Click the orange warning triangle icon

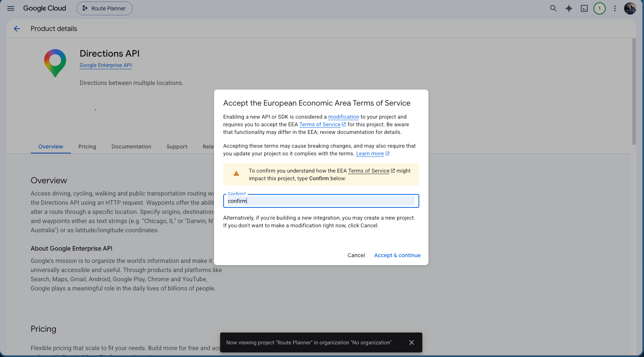point(236,173)
